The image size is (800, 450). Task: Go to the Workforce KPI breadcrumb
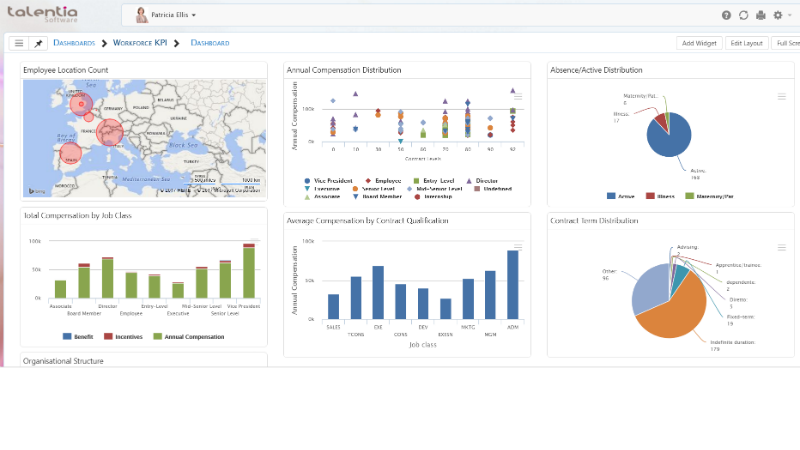coord(140,43)
